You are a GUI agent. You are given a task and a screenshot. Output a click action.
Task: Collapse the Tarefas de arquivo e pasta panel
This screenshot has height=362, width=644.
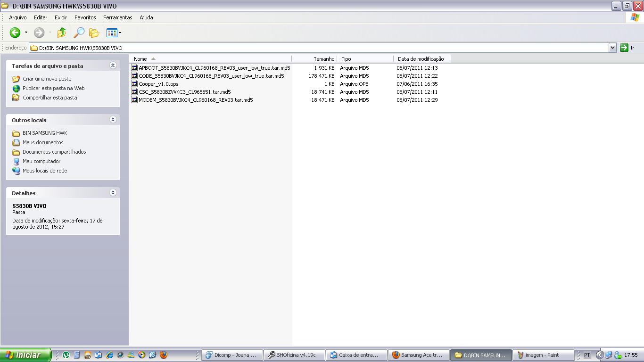113,66
